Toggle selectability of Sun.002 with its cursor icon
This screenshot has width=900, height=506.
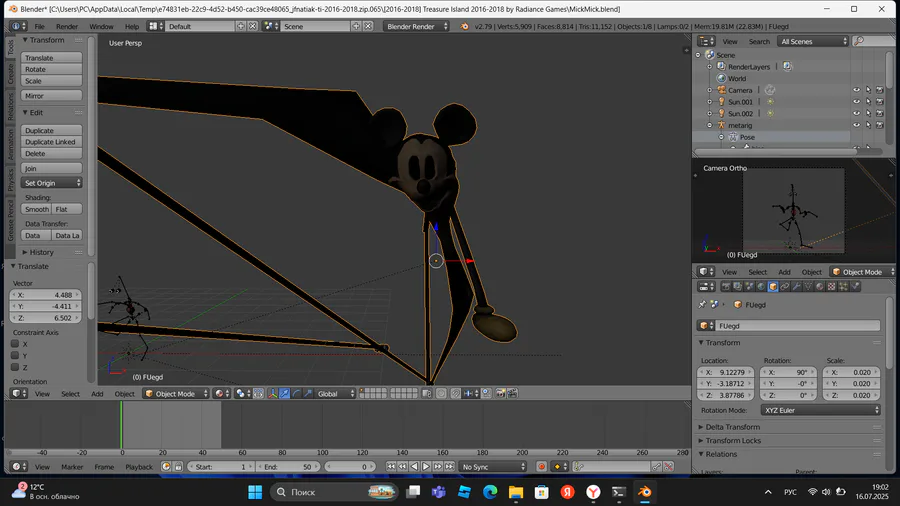[868, 114]
